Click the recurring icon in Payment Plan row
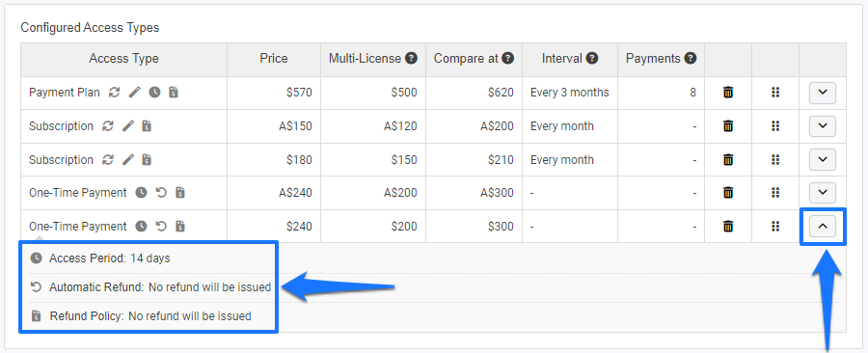 pos(114,93)
